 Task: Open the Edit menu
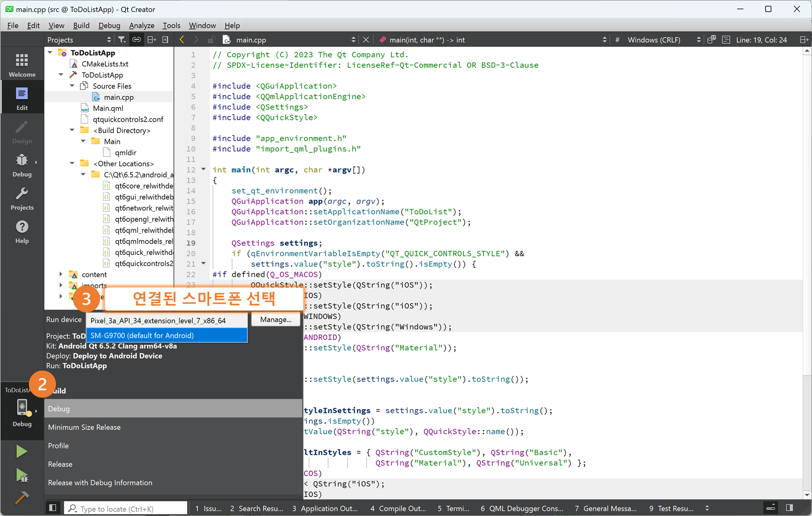tap(33, 25)
